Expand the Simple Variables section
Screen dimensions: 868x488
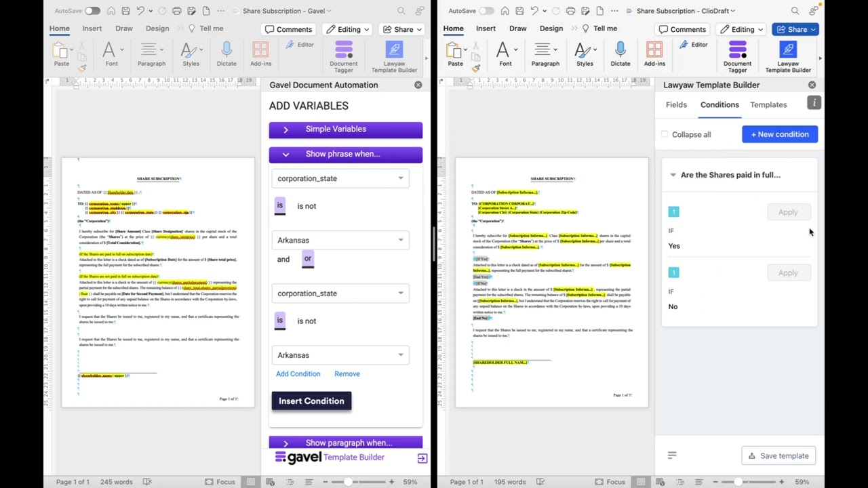click(x=346, y=129)
